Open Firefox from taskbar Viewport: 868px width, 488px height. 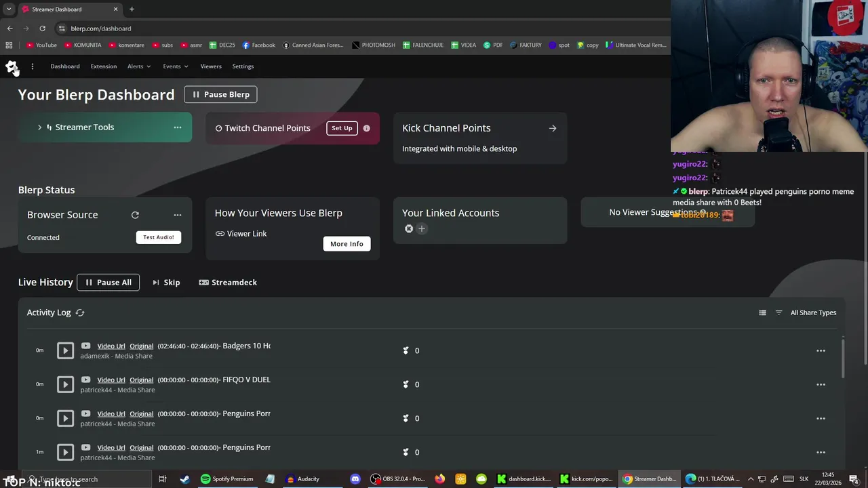pos(439,479)
